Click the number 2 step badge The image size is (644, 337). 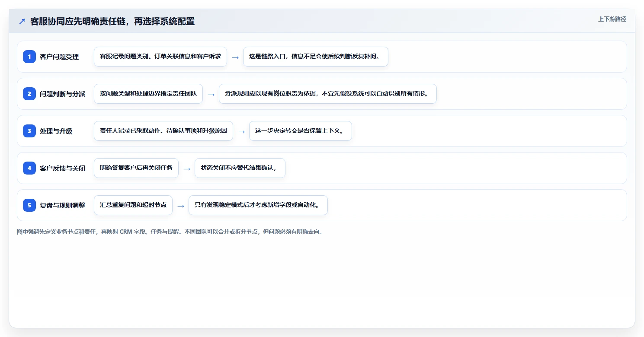coord(29,94)
